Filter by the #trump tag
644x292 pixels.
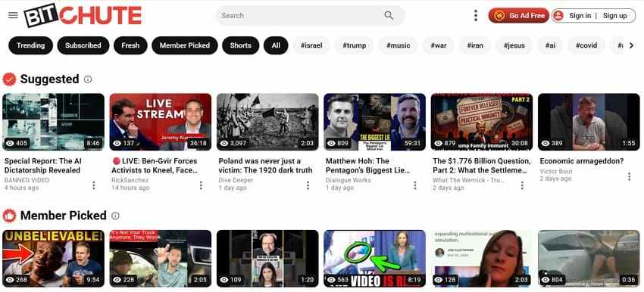click(x=354, y=45)
